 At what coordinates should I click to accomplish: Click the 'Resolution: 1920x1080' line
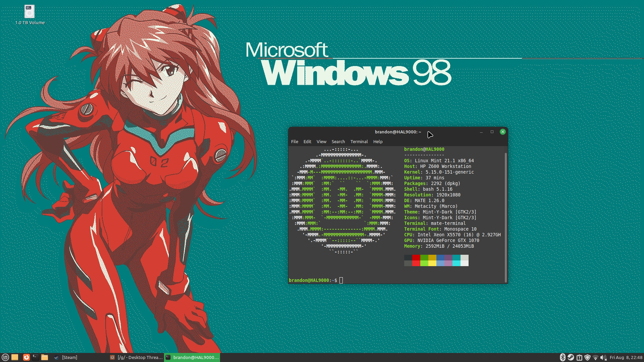tap(432, 195)
